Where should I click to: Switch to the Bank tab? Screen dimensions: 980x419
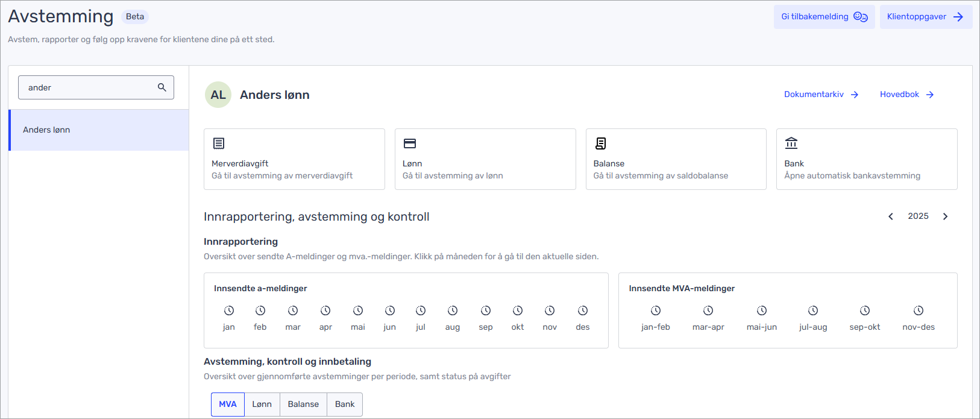(345, 404)
